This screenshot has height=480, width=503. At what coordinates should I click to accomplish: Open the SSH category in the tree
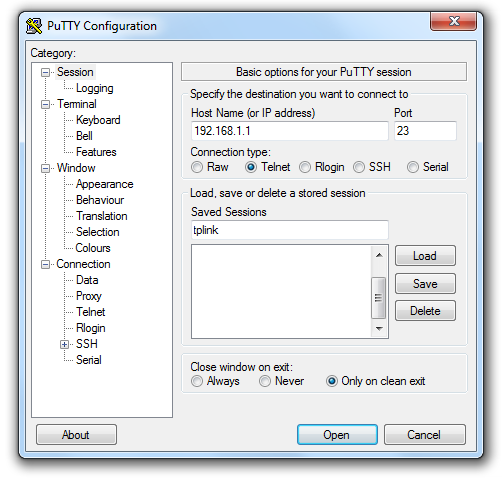tap(87, 344)
